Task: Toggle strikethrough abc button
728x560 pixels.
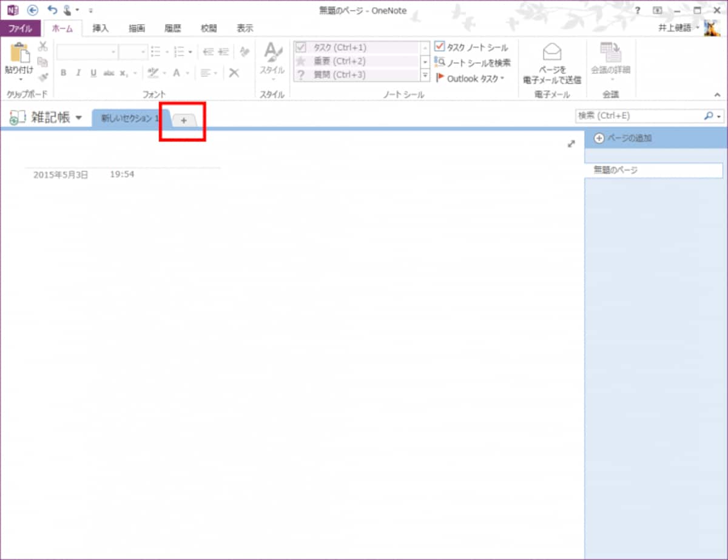Action: (109, 73)
